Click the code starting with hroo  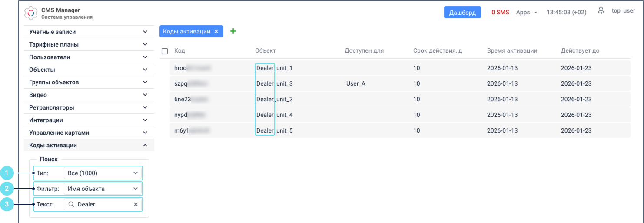pyautogui.click(x=193, y=68)
